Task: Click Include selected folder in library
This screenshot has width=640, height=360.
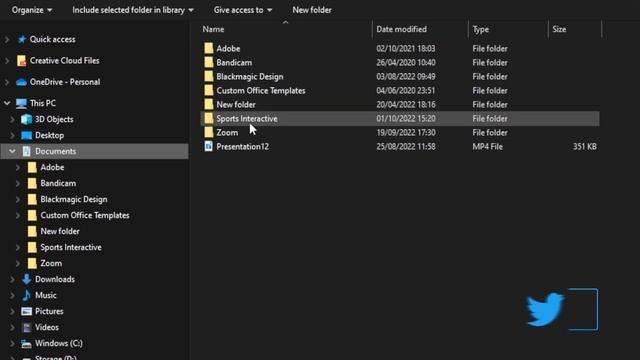Action: tap(133, 10)
